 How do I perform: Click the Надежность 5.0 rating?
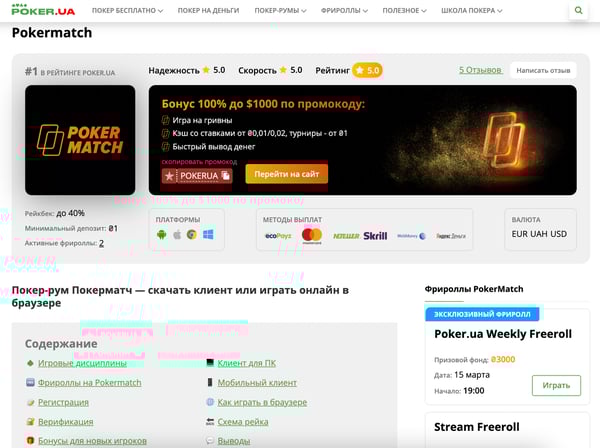187,70
